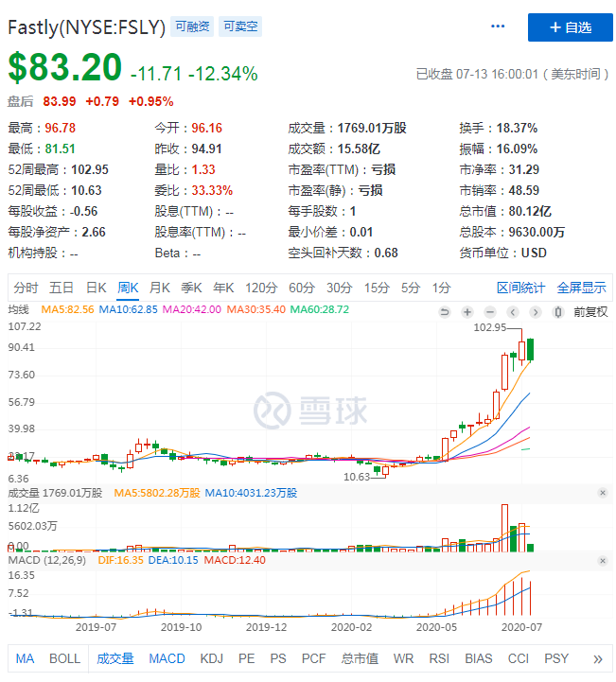Zoom out chart with minus icon
Viewport: 616px width, 682px height.
coord(490,312)
